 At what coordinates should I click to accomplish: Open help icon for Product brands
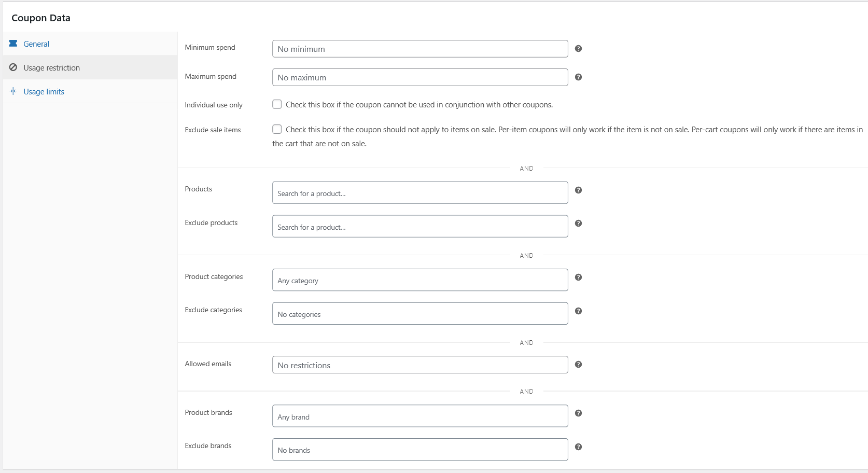pos(579,413)
